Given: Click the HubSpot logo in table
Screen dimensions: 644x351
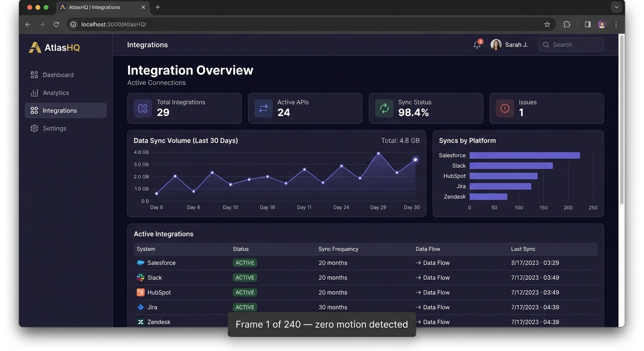Looking at the screenshot, I should coord(140,292).
